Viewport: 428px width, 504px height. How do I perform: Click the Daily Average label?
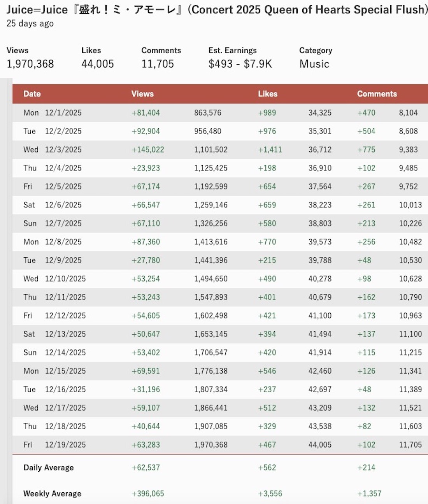(49, 468)
